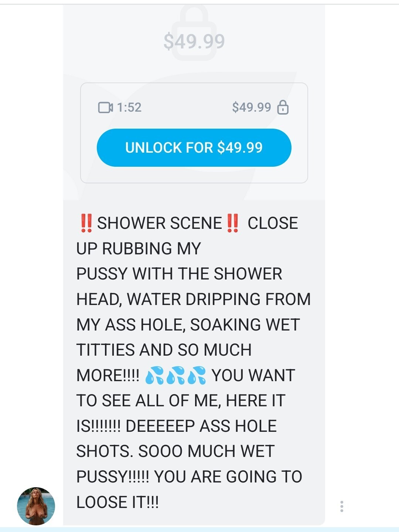Click the large faded $49.99 price text

[194, 41]
